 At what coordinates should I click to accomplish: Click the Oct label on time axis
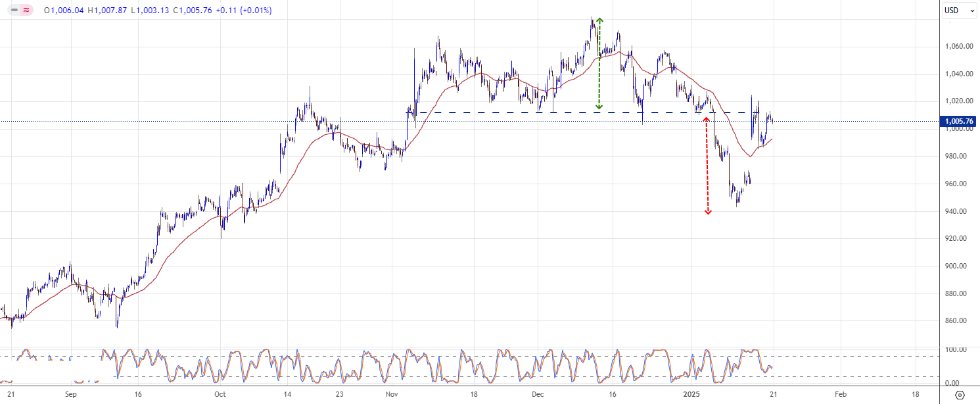tap(220, 395)
